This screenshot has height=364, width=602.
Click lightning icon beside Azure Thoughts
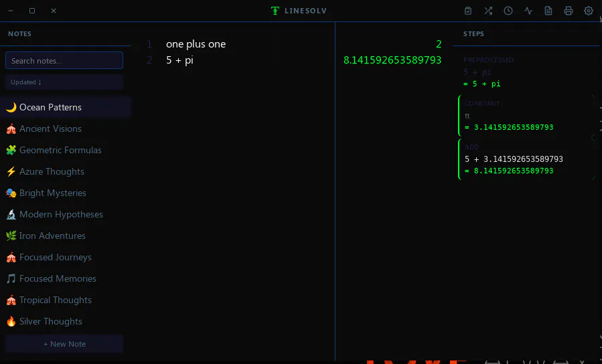click(x=11, y=171)
